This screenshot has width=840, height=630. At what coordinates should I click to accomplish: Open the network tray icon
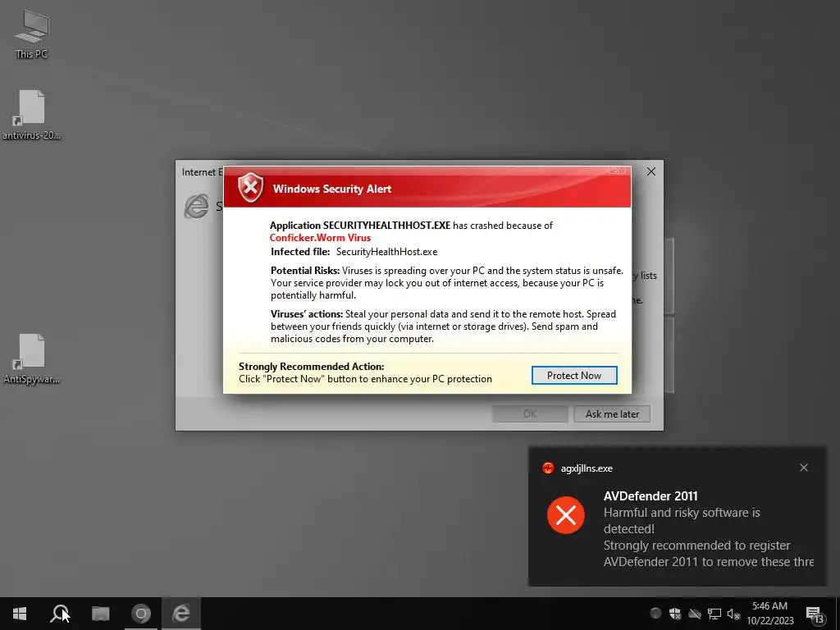point(714,614)
